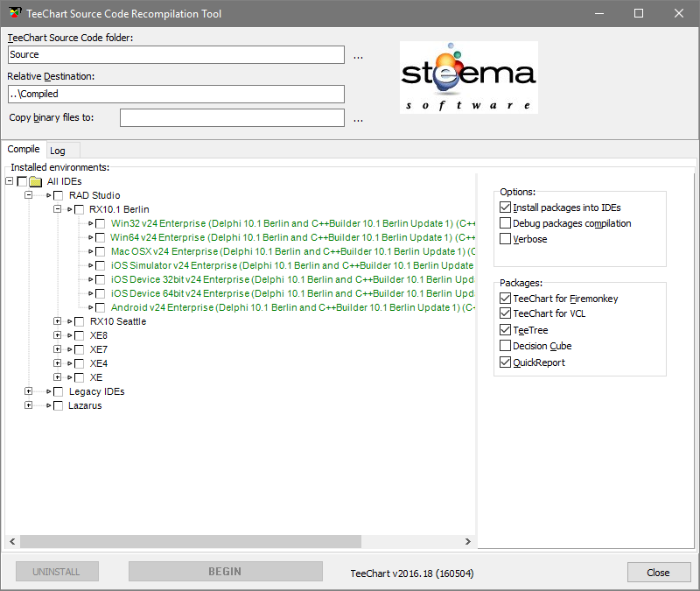700x591 pixels.
Task: Check the Android v24 Enterprise checkbox
Action: [100, 308]
